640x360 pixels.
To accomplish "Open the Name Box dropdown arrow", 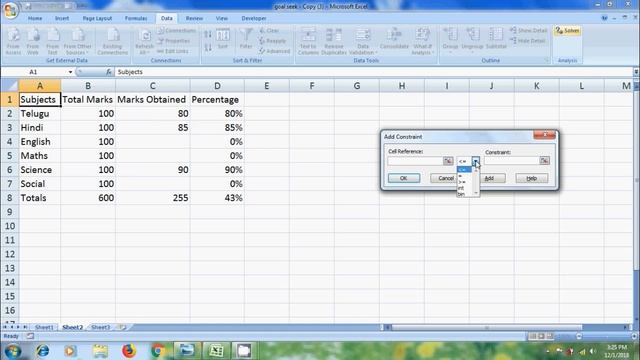I will pyautogui.click(x=70, y=72).
